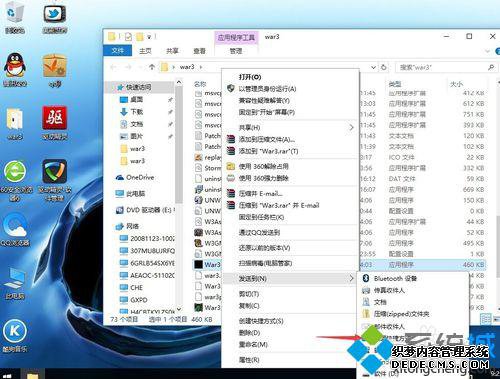
Task: Open address bar history dropdown
Action: [373, 67]
